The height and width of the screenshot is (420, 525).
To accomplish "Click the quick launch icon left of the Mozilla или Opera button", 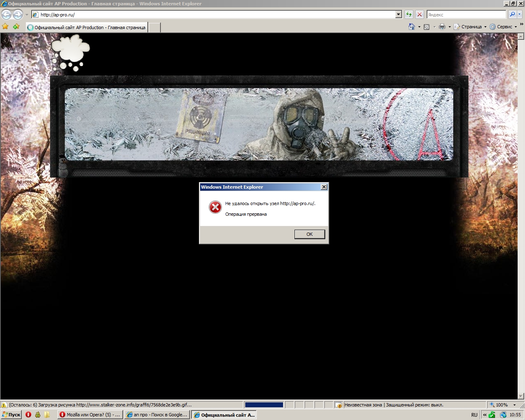I will click(x=47, y=415).
